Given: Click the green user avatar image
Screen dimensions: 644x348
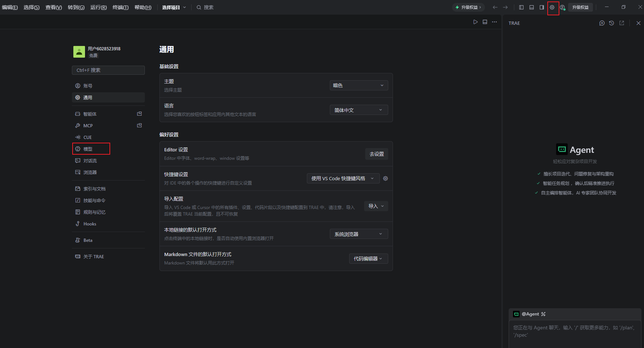Looking at the screenshot, I should [79, 52].
